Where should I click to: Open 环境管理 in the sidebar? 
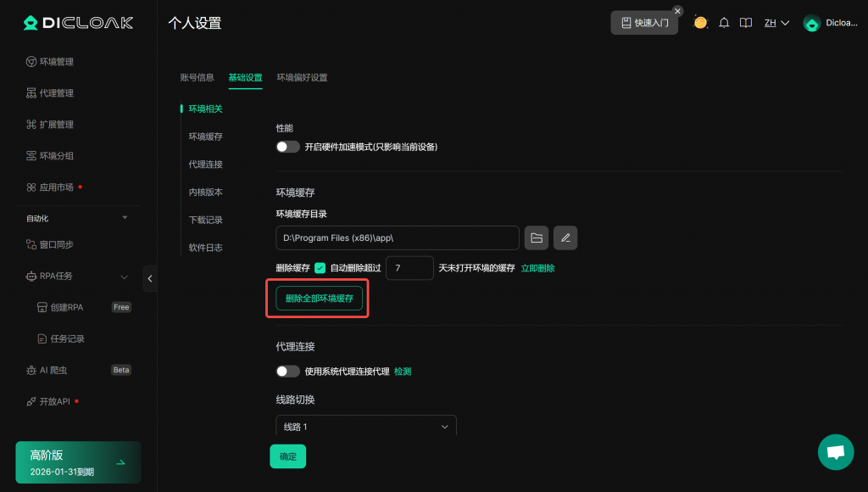[x=57, y=62]
